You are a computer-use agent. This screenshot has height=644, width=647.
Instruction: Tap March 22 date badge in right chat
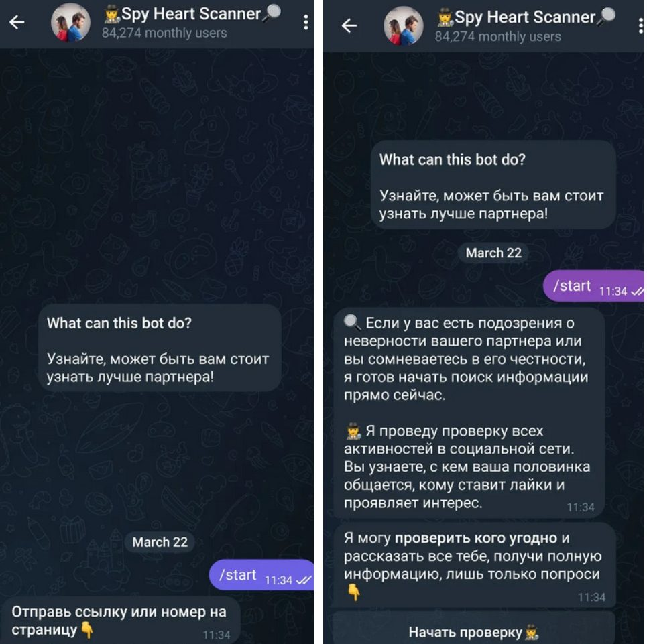click(x=493, y=253)
